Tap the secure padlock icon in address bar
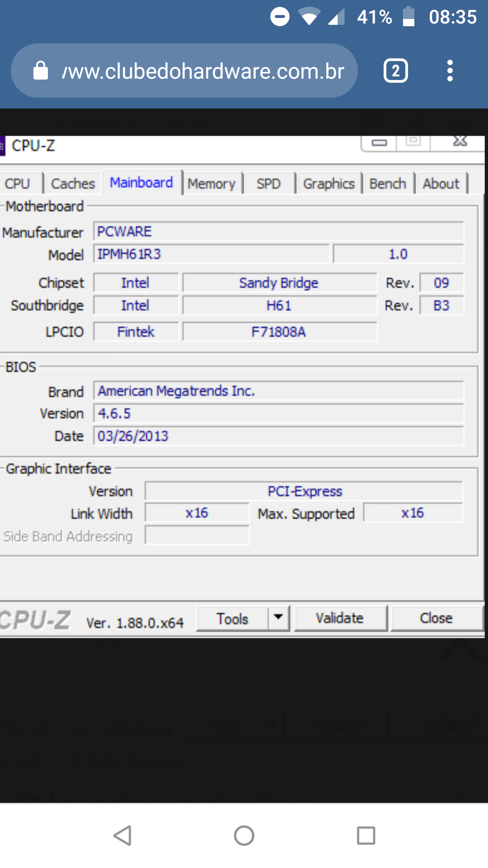Viewport: 488px width, 868px height. [41, 71]
